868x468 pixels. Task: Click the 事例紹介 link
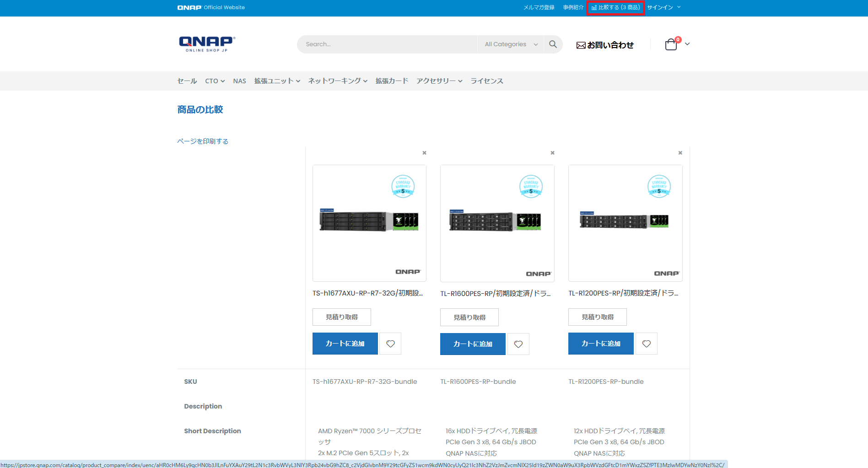[x=573, y=7]
